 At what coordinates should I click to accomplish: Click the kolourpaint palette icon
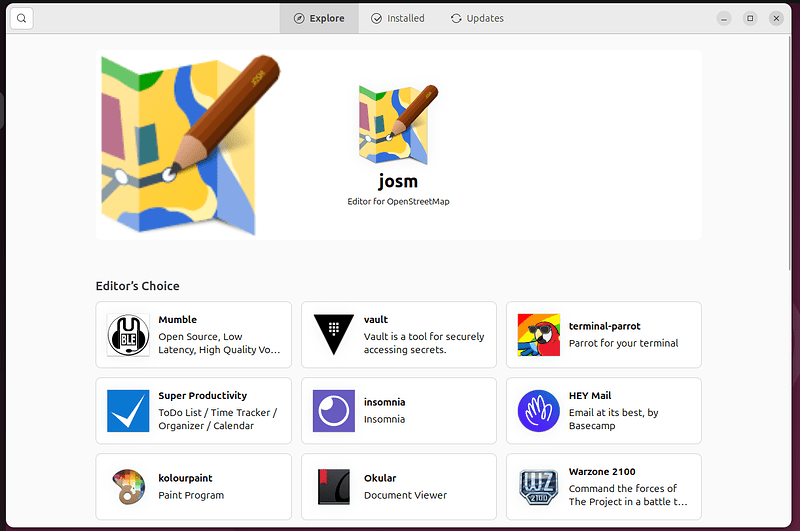click(x=129, y=487)
